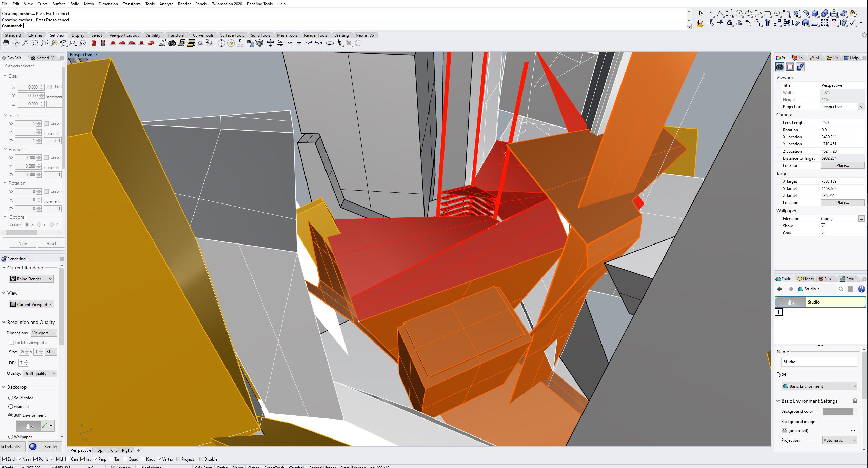Open the environment Type Basic Environment dropdown
The width and height of the screenshot is (868, 468).
coord(819,386)
